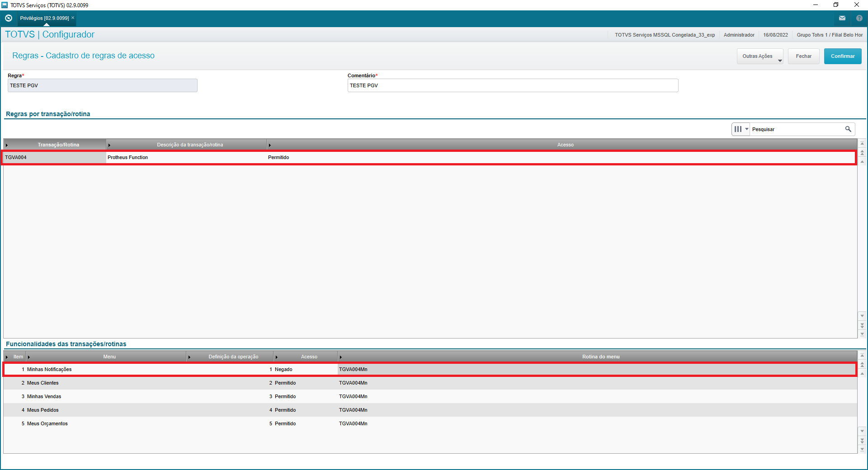This screenshot has height=470, width=868.
Task: Expand the Transação/Rotina column header arrow
Action: click(7, 145)
